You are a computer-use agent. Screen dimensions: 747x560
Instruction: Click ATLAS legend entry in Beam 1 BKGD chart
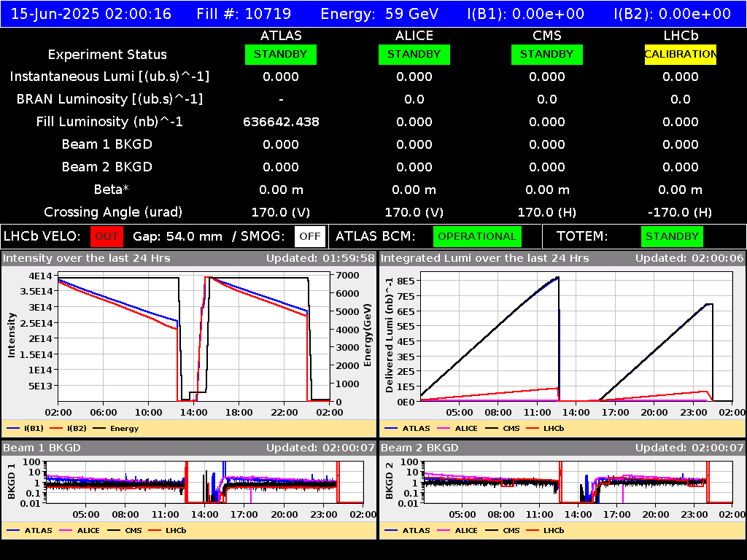29,531
